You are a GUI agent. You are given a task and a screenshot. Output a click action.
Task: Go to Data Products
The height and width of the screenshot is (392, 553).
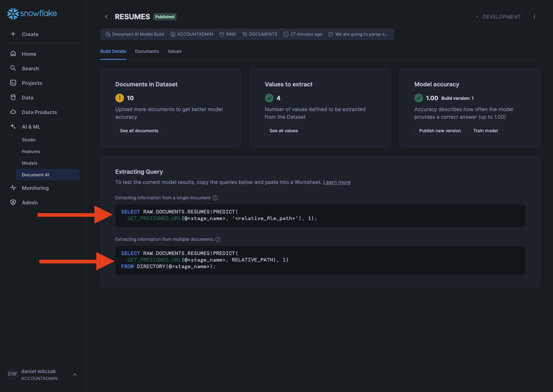coord(39,112)
